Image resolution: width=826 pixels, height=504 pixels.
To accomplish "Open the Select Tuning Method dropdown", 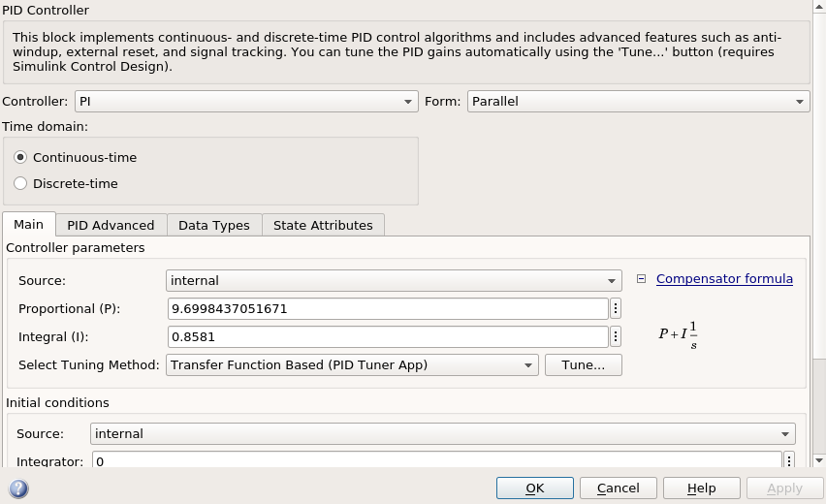I will point(352,365).
